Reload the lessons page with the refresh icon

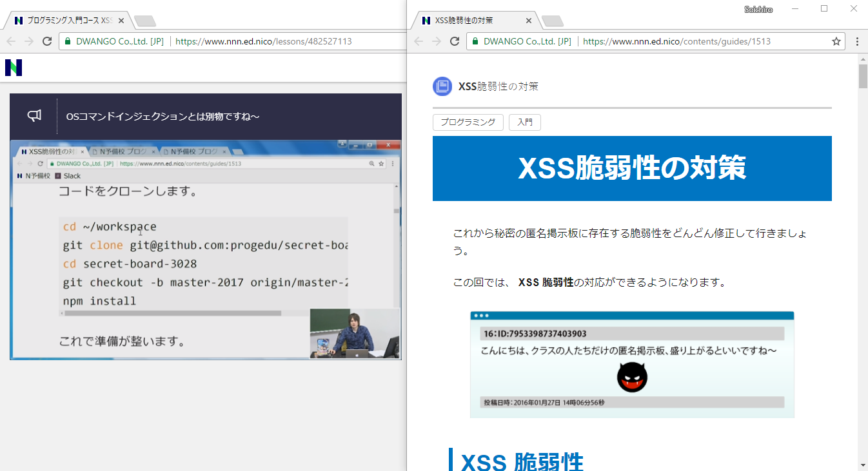pyautogui.click(x=46, y=41)
